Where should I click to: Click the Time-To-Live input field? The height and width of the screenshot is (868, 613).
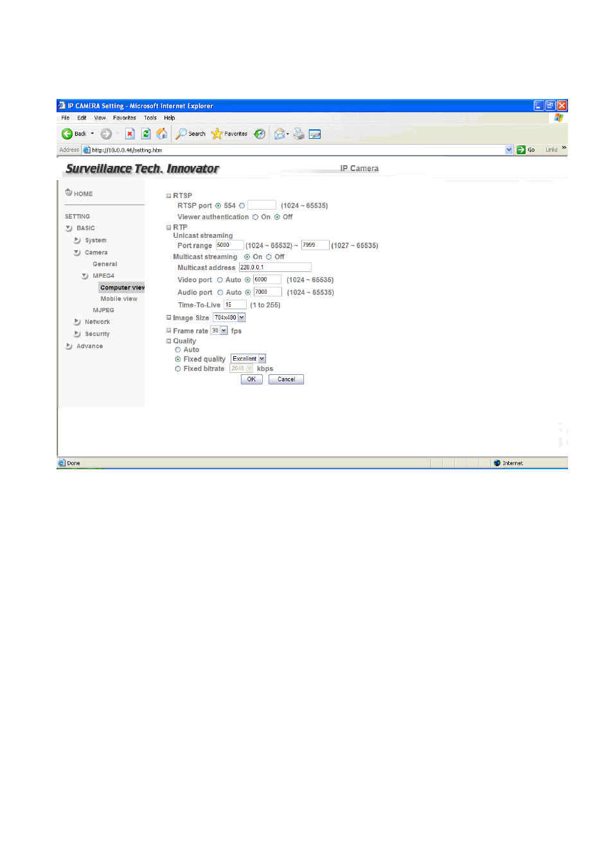(x=235, y=305)
